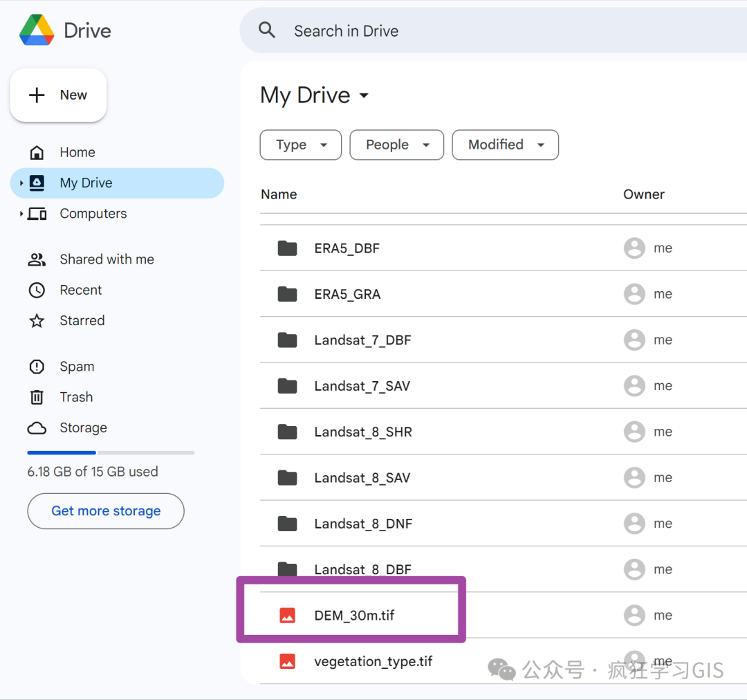Click the Owner column header
Screen dimensions: 747x700
click(644, 194)
